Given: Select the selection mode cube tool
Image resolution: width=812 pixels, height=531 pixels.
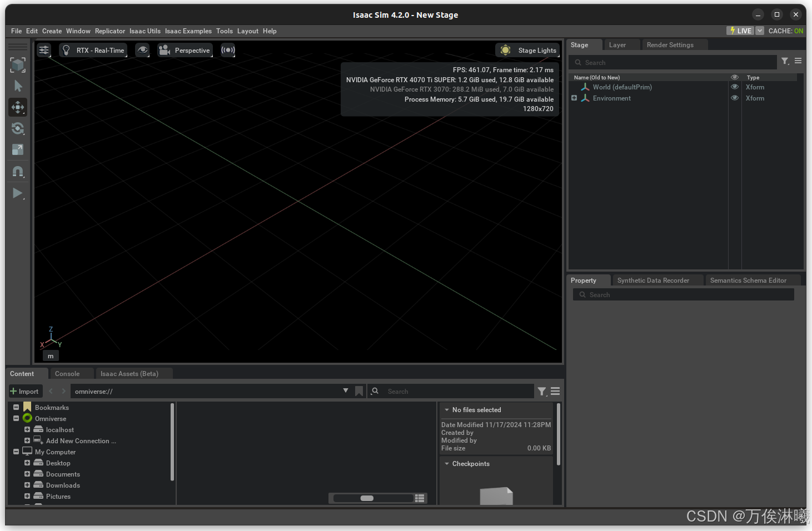Looking at the screenshot, I should tap(18, 65).
